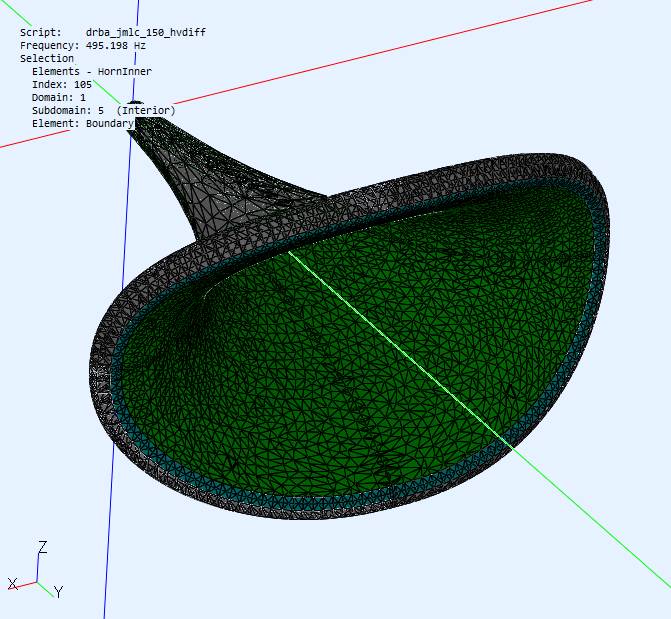The height and width of the screenshot is (619, 671).
Task: Click the Frequency value 495.198 Hz
Action: (x=116, y=45)
